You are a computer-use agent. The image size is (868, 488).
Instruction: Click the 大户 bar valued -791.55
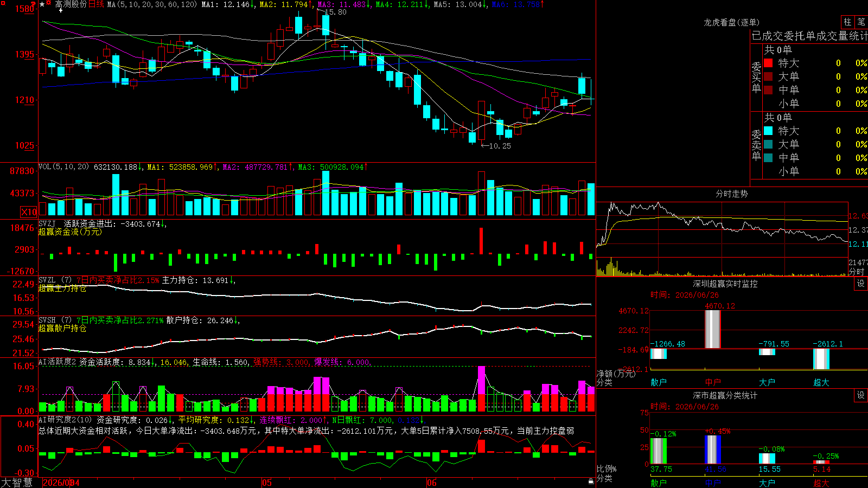pyautogui.click(x=767, y=352)
